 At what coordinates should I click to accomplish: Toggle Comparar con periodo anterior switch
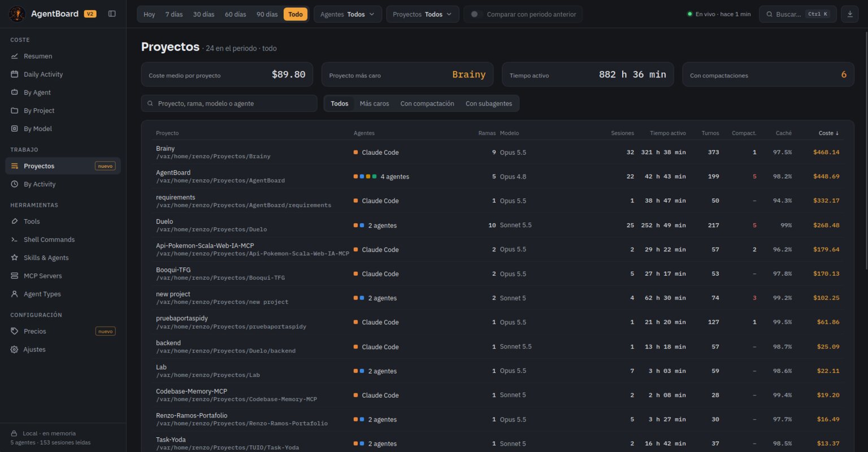[477, 14]
